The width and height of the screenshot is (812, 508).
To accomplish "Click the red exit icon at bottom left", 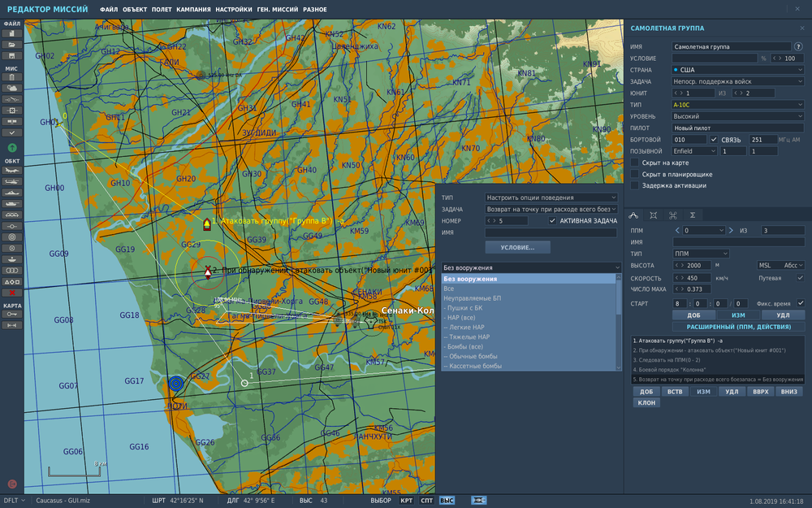I will 12,484.
